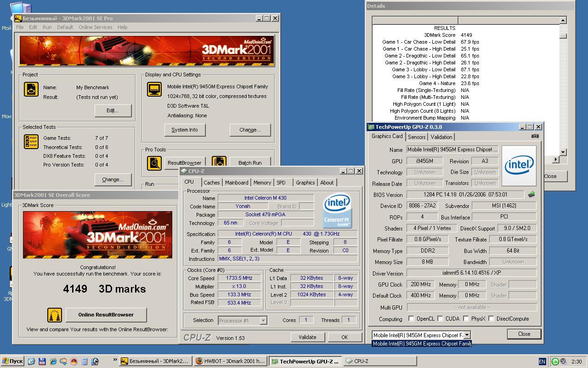Enable the PhysX checkbox
The width and height of the screenshot is (588, 368).
point(466,318)
